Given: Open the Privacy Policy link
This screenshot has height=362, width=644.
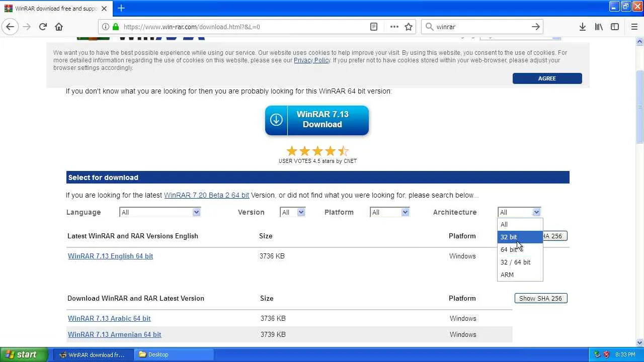Looking at the screenshot, I should tap(312, 60).
